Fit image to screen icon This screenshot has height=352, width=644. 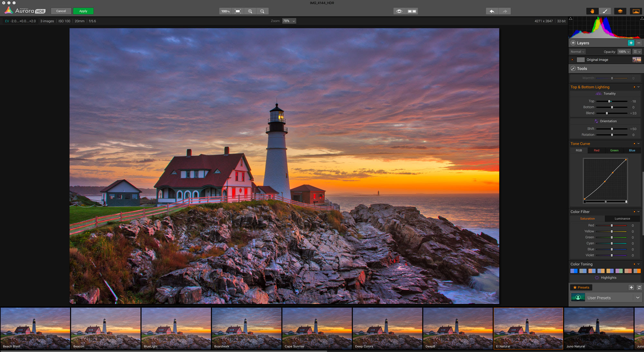[238, 11]
